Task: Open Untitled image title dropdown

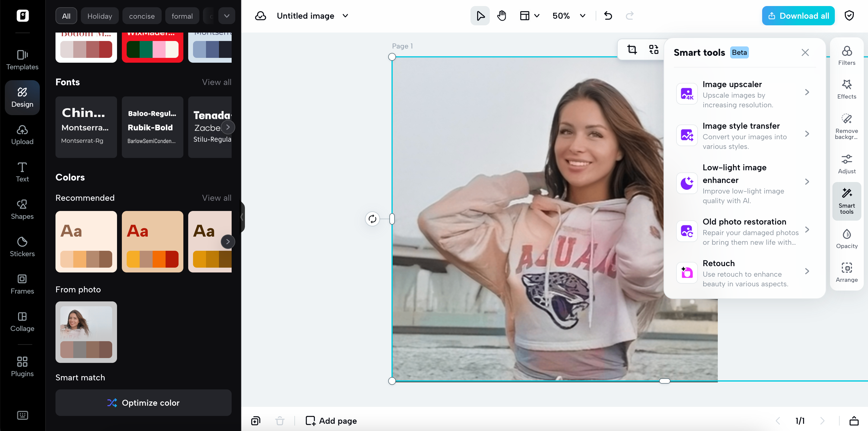Action: coord(345,16)
